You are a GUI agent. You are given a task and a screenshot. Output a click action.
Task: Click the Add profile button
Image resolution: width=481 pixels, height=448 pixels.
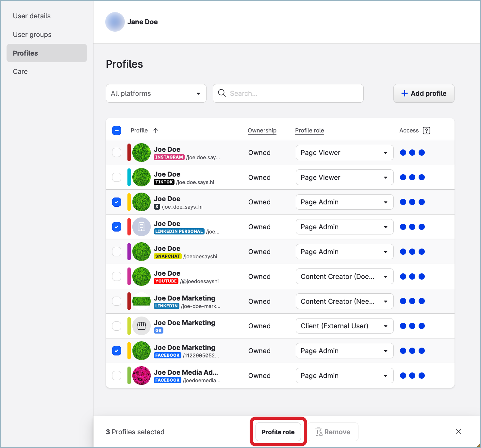point(423,94)
